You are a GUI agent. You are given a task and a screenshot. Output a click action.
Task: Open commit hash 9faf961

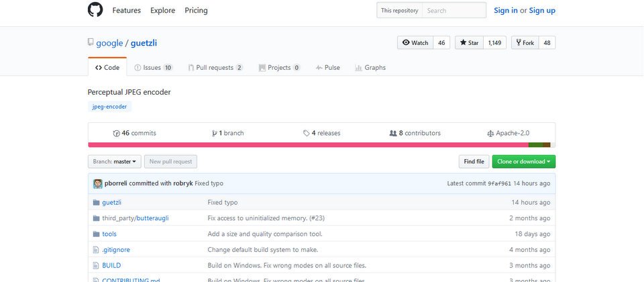click(x=499, y=184)
